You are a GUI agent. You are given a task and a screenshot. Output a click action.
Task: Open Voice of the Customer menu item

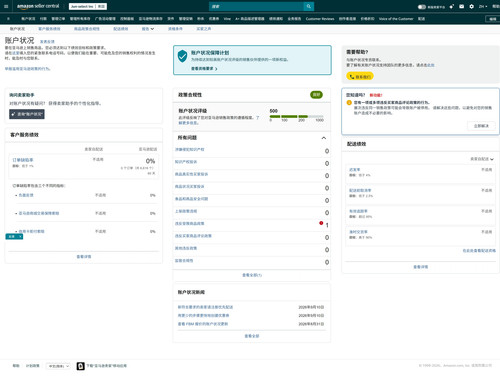click(x=396, y=19)
